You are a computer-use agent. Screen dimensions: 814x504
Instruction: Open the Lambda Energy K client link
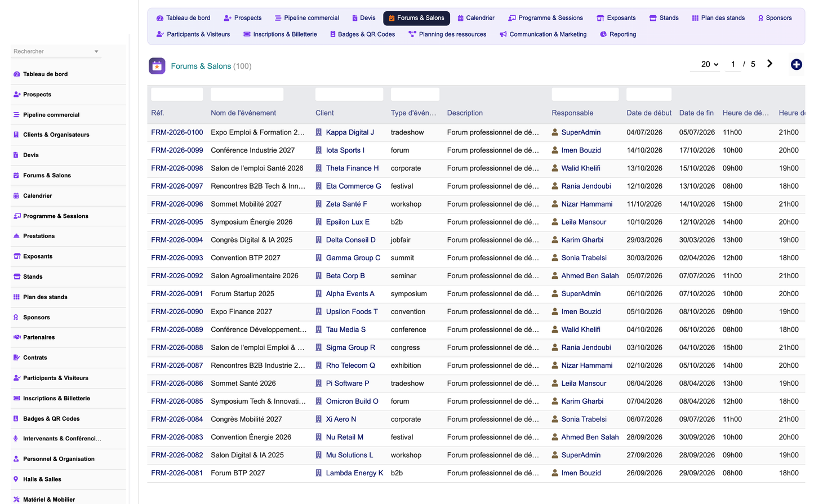point(354,473)
